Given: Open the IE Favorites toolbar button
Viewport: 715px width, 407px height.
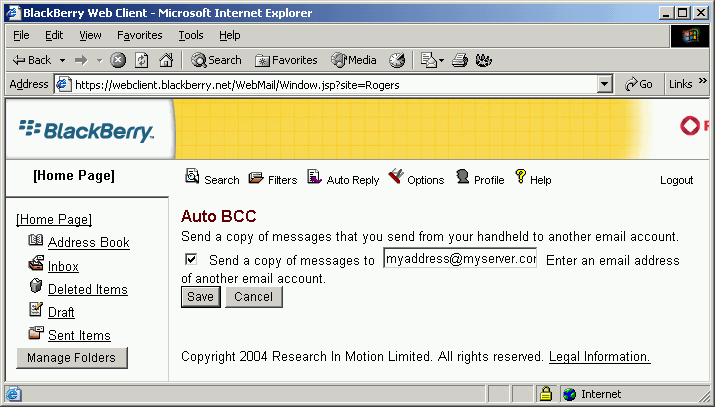Looking at the screenshot, I should pos(286,60).
